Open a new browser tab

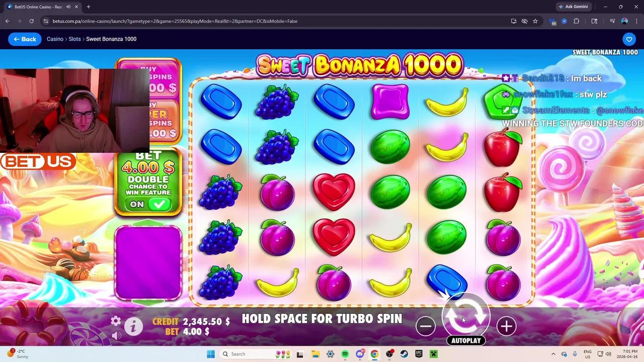point(88,7)
